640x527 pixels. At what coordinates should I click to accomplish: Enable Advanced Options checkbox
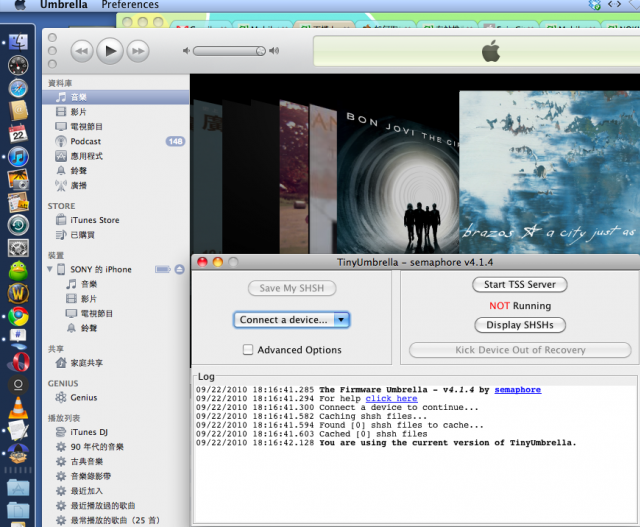[248, 350]
